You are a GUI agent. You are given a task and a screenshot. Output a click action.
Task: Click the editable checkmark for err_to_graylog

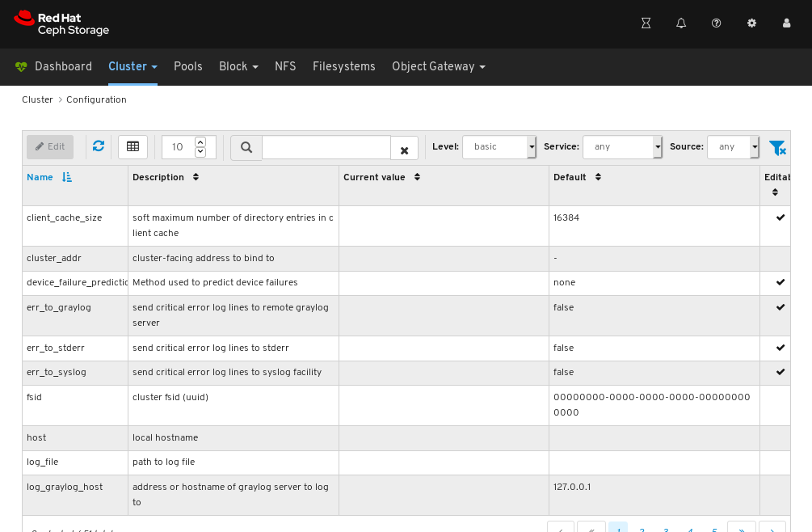click(780, 307)
